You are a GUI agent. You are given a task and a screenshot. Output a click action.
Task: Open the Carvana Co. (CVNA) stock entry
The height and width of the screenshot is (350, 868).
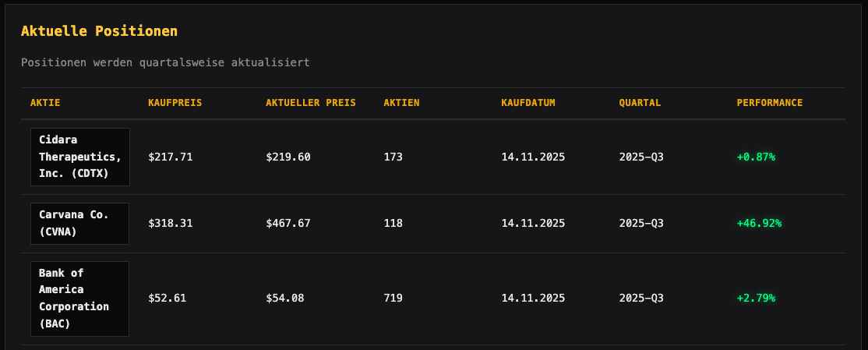[80, 223]
